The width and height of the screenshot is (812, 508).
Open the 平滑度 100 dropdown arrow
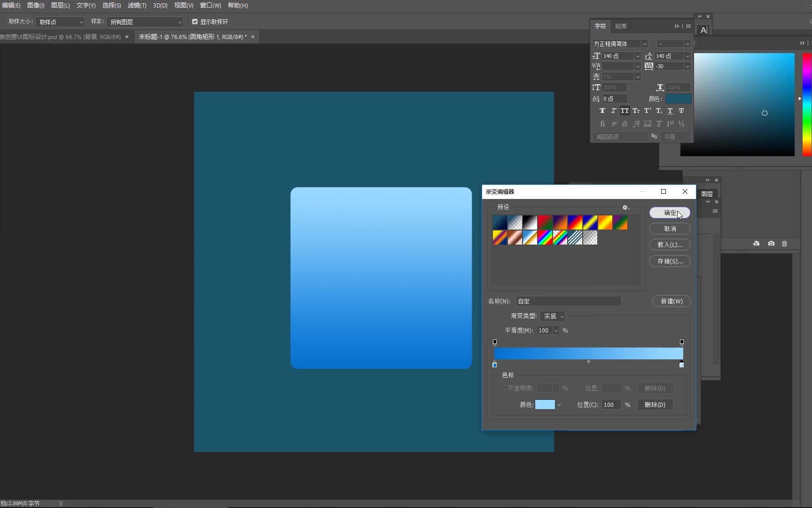(556, 331)
